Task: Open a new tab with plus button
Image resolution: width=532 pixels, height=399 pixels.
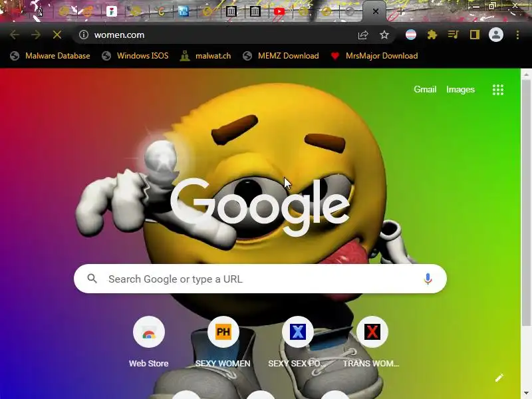Action: (400, 11)
